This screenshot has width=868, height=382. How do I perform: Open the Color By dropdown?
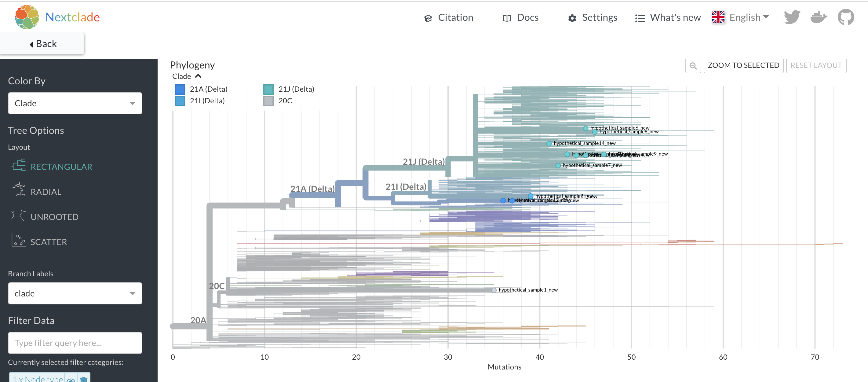point(75,103)
